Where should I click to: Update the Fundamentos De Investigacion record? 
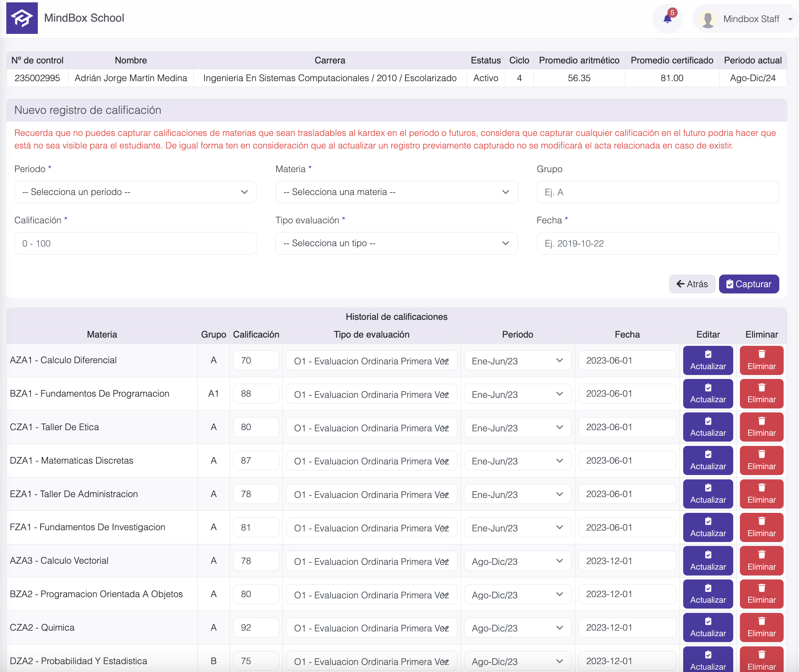[708, 527]
